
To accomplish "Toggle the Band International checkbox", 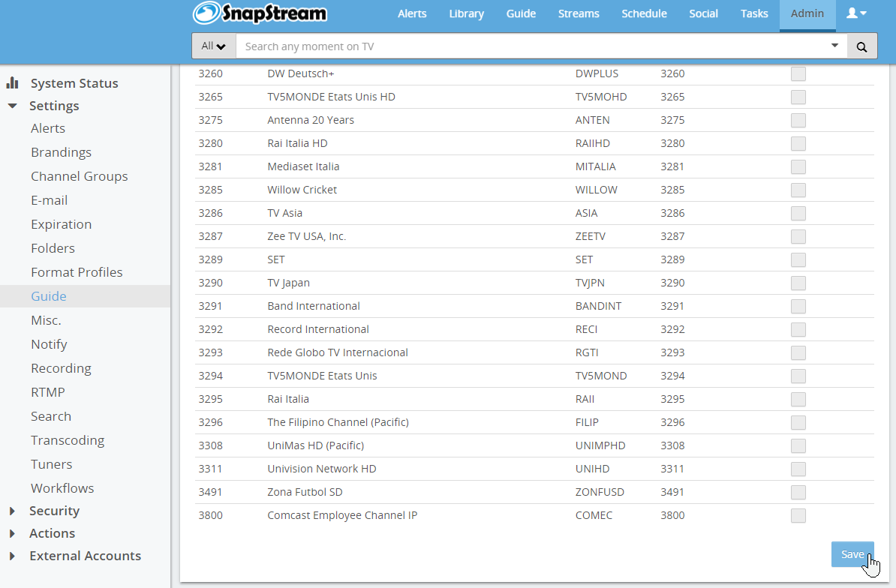I will coord(798,307).
